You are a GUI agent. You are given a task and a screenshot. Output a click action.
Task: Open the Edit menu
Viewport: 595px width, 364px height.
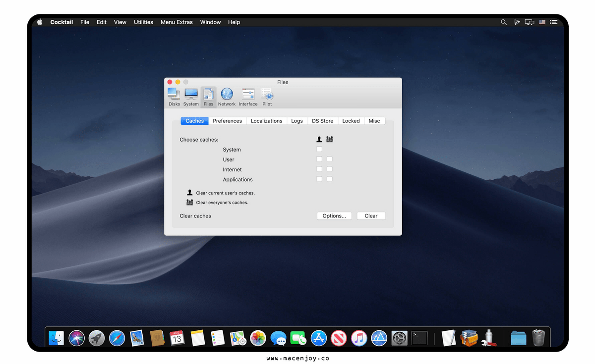(102, 22)
